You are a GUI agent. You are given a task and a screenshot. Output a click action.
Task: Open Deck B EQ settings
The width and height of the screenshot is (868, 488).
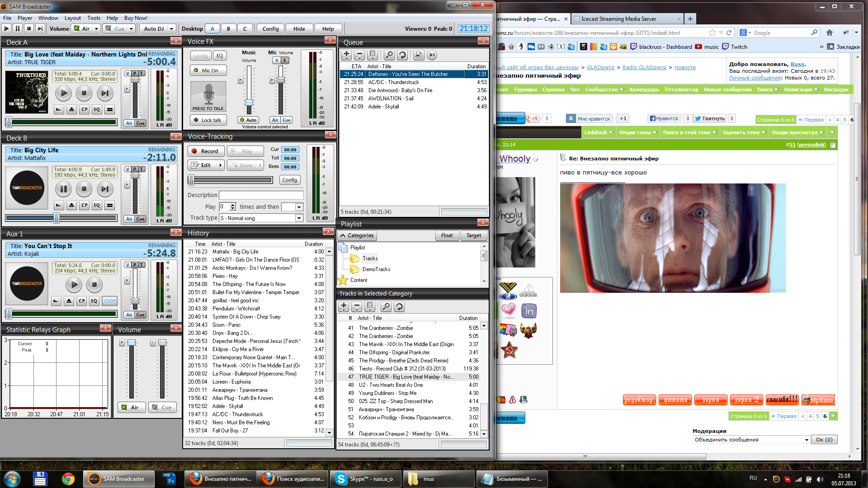pyautogui.click(x=97, y=205)
